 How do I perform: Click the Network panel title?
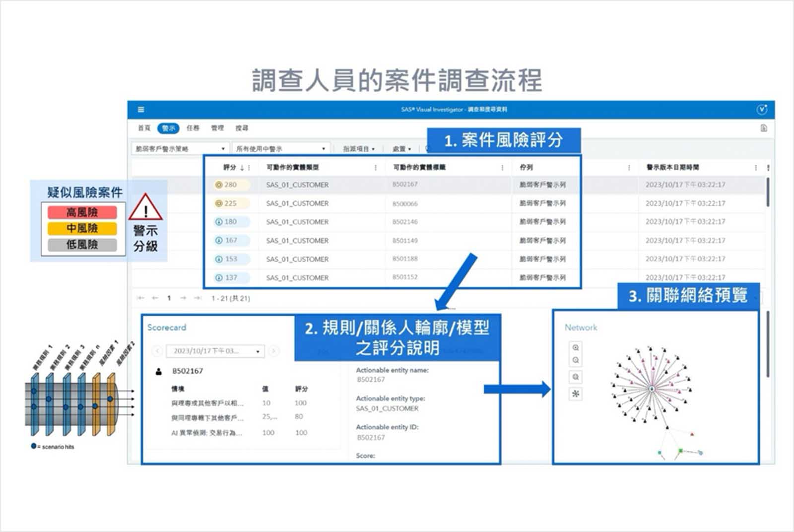(581, 328)
